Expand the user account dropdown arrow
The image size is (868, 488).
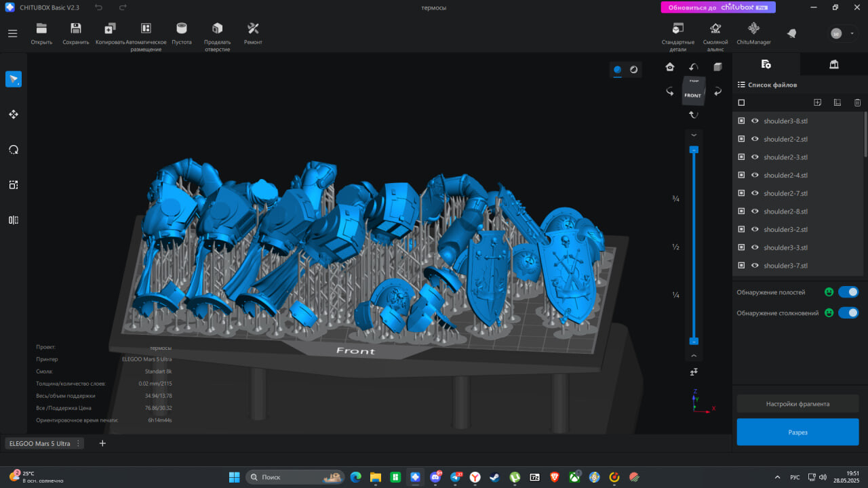pos(852,33)
